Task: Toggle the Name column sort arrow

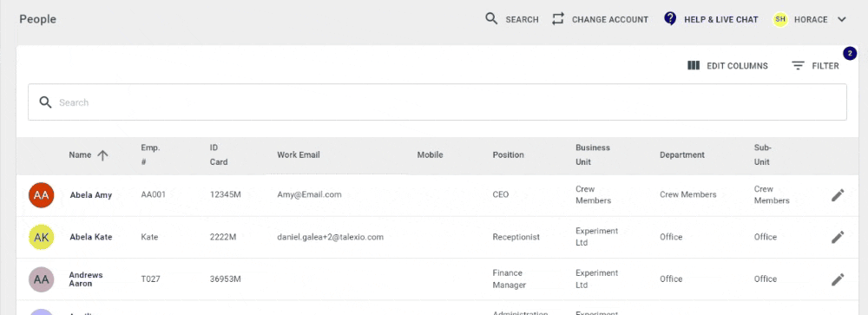Action: coord(102,155)
